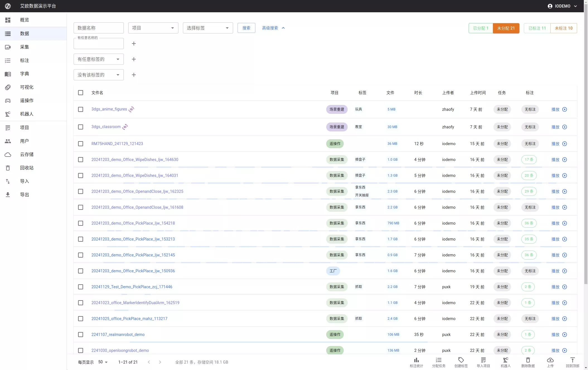Click the 搜索 button
The image size is (588, 370).
(246, 28)
